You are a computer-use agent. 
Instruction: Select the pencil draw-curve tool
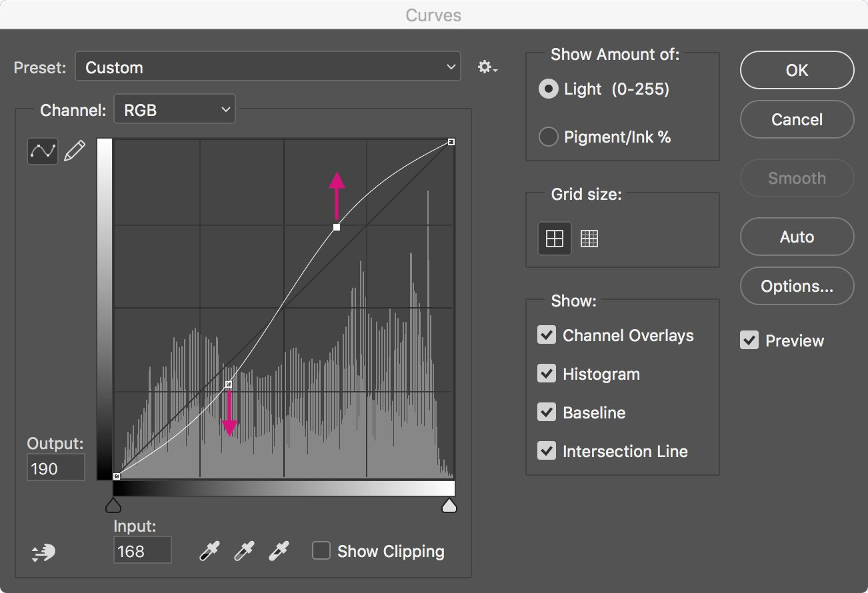[75, 151]
